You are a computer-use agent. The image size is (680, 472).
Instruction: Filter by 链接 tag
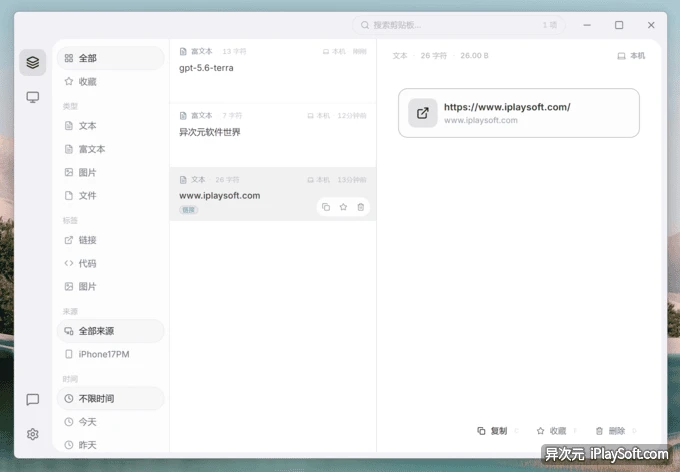tap(111, 240)
